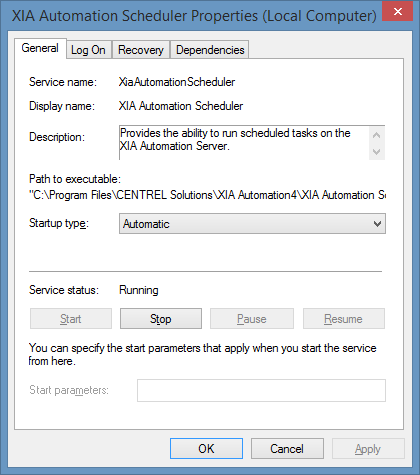Click the Pause service button
Screen dimensions: 420x475
[252, 319]
